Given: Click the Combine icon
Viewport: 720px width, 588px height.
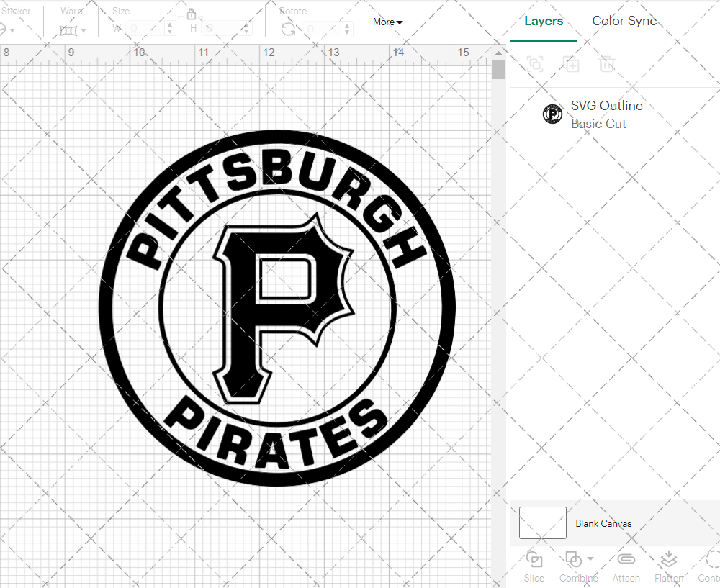Looking at the screenshot, I should (x=575, y=559).
